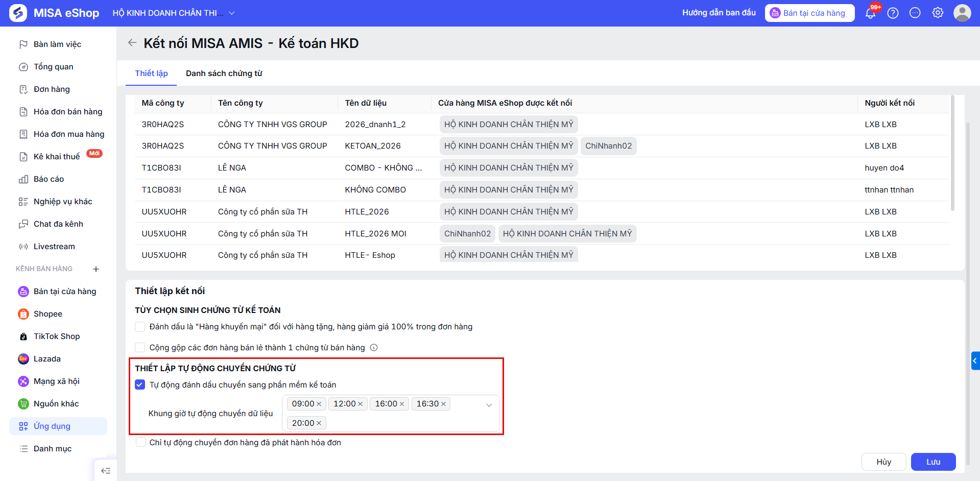Click the Tên dữ liệu column header
The image size is (980, 481).
tap(366, 103)
